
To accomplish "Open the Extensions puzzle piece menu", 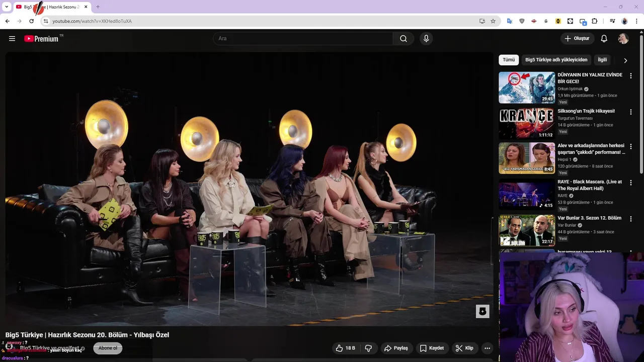I will [x=595, y=21].
